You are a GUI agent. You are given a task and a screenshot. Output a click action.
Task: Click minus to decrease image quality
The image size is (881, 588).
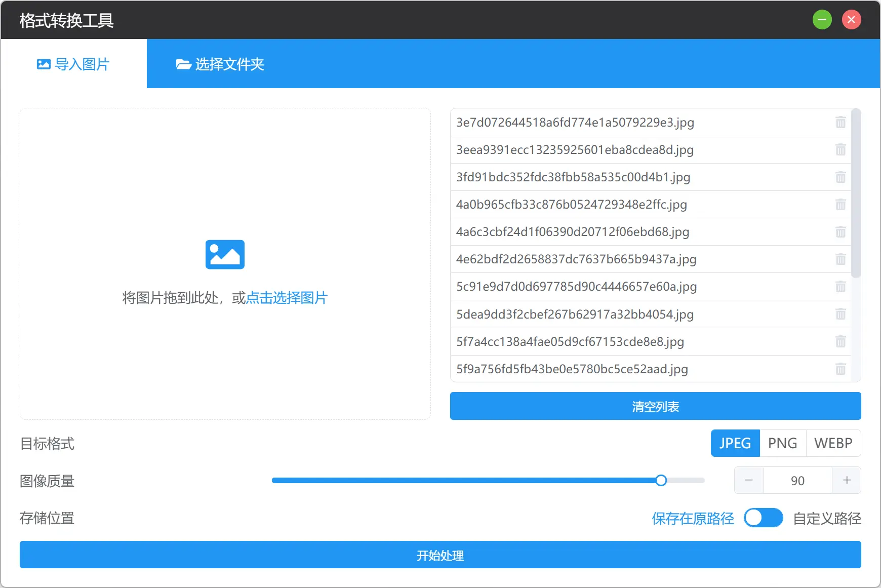click(749, 480)
